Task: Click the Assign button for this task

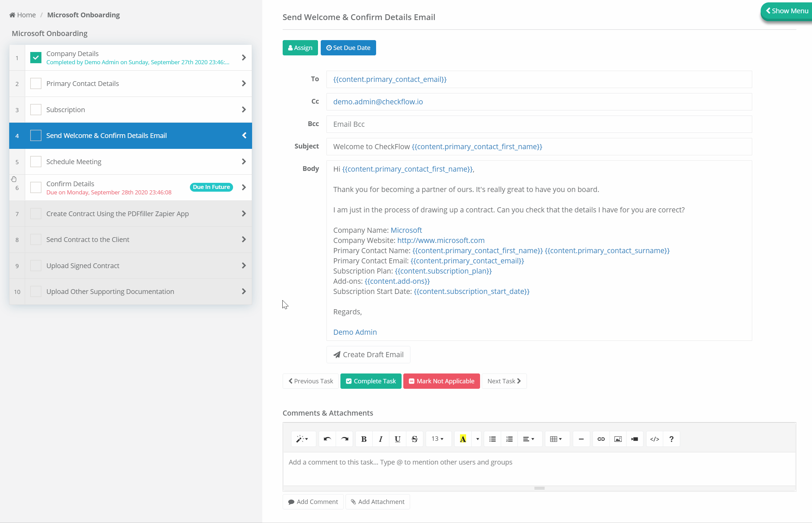Action: point(299,47)
